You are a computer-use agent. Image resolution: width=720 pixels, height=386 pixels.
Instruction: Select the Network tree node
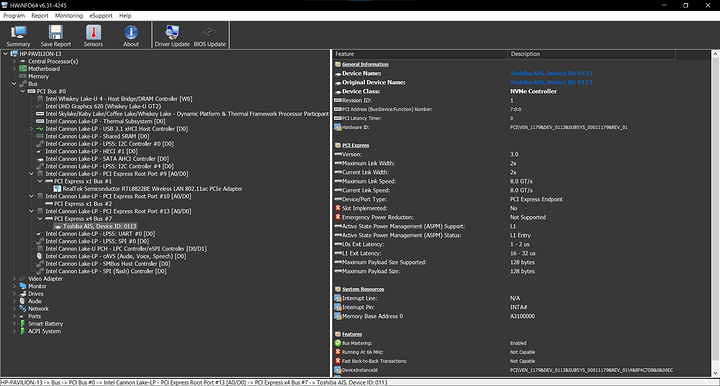[x=38, y=308]
